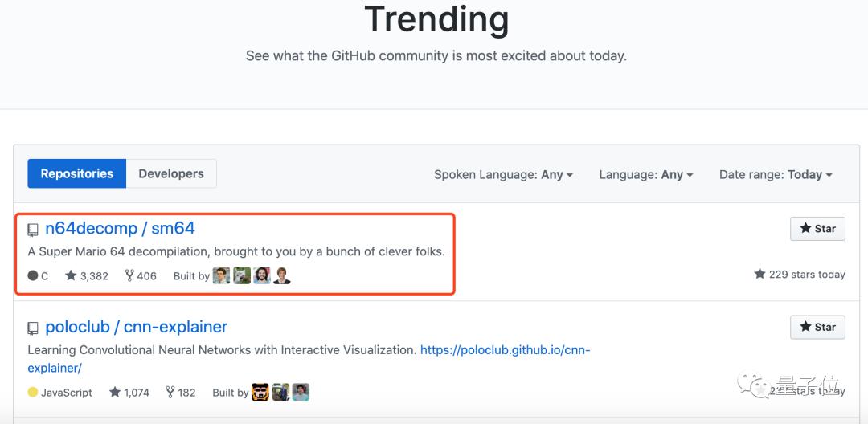
Task: Switch to the Developers tab
Action: [171, 173]
